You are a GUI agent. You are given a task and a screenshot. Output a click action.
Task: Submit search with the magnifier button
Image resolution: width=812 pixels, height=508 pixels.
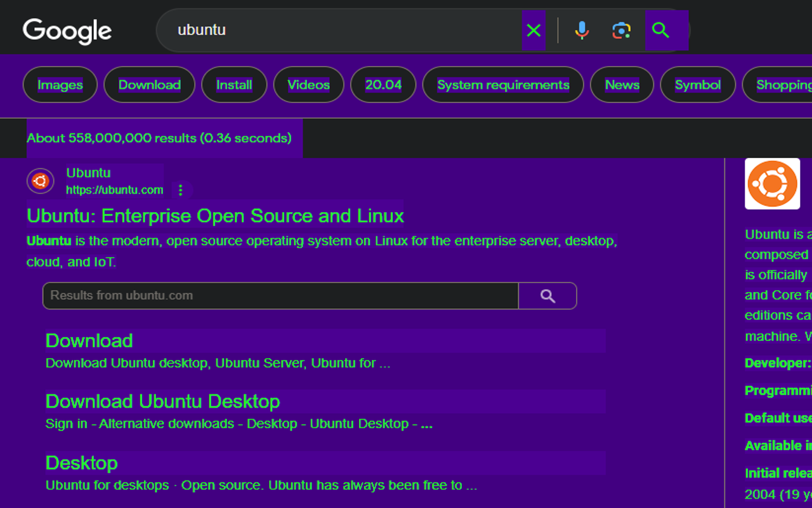coord(661,30)
